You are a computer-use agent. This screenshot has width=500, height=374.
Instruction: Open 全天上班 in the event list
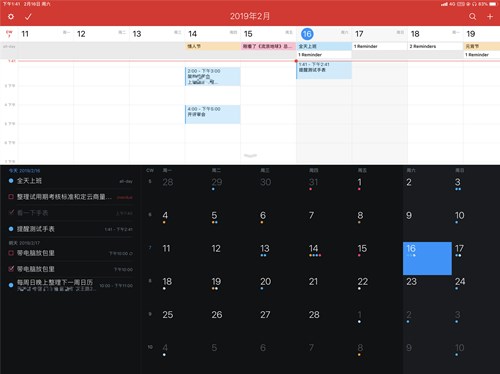[29, 181]
